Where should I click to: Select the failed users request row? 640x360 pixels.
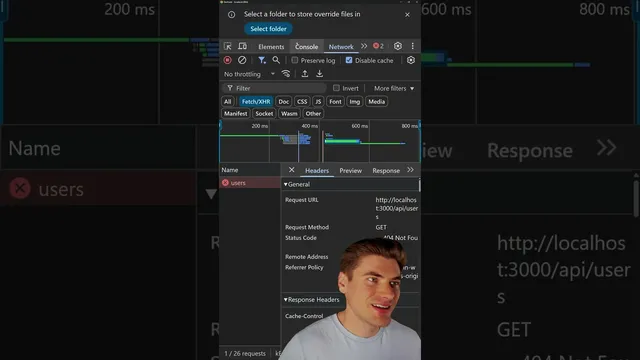[x=250, y=183]
